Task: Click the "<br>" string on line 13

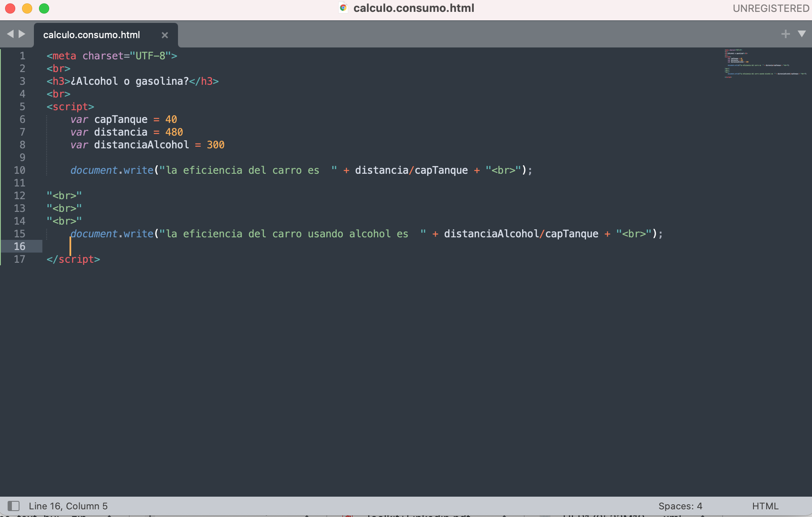Action: pyautogui.click(x=64, y=208)
